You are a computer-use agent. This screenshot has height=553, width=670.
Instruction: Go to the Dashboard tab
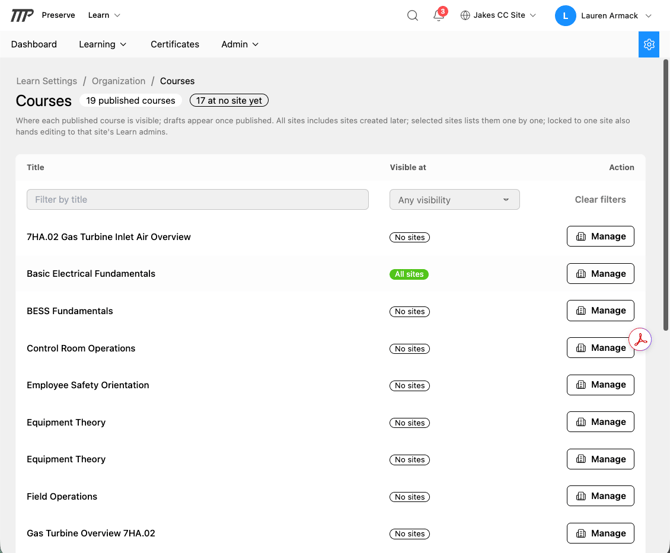pyautogui.click(x=34, y=44)
